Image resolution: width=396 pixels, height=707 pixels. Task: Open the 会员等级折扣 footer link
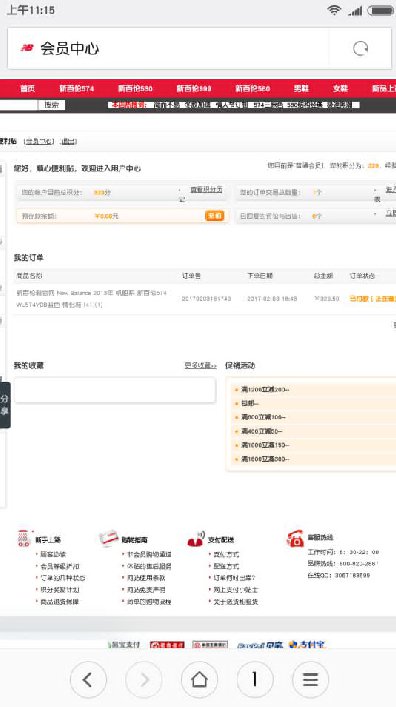[60, 566]
